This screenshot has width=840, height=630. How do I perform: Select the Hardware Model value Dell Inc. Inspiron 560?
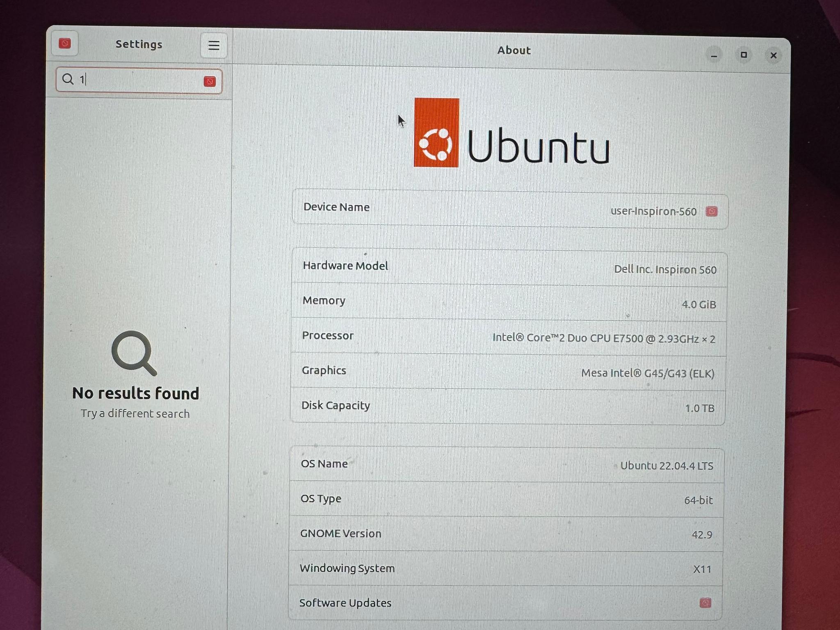(x=665, y=269)
